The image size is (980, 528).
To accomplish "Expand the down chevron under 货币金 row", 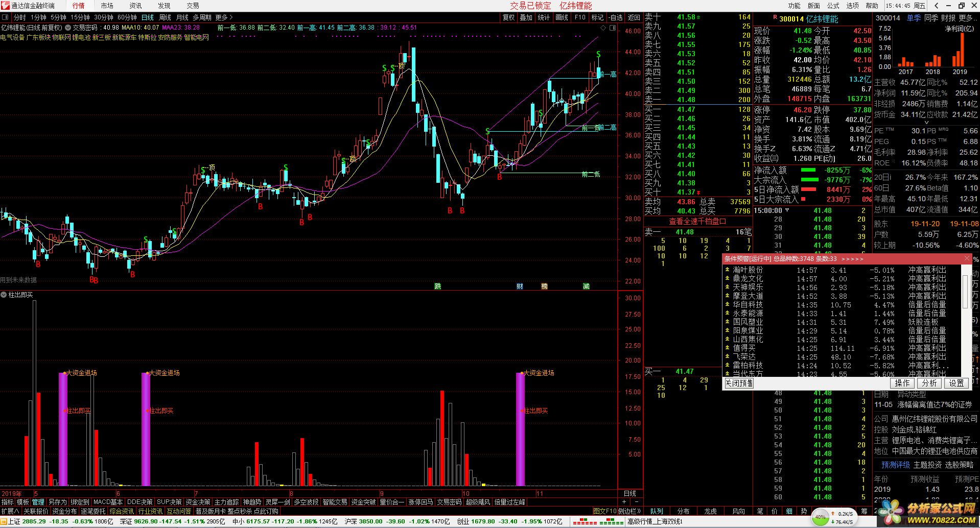I will coord(926,123).
